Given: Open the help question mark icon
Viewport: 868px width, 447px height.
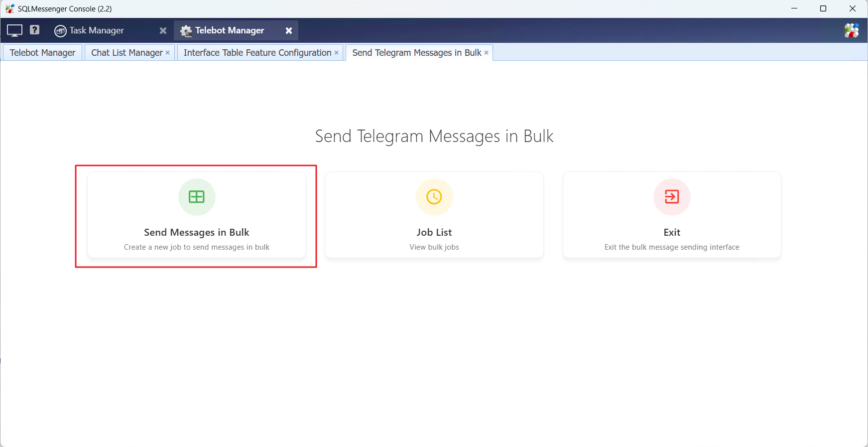Looking at the screenshot, I should tap(34, 30).
